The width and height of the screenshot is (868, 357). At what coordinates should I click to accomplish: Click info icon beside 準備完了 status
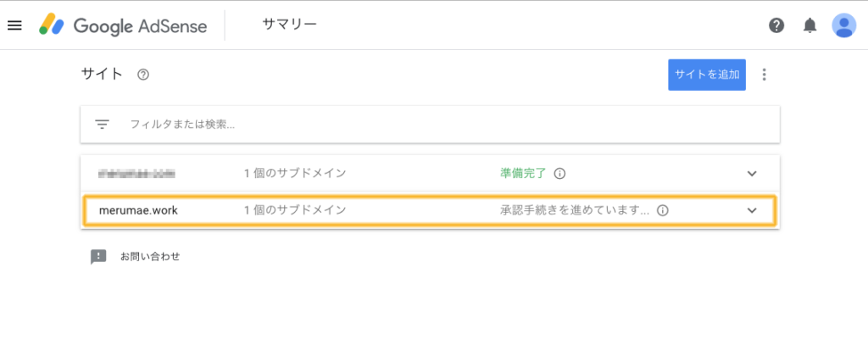click(559, 174)
